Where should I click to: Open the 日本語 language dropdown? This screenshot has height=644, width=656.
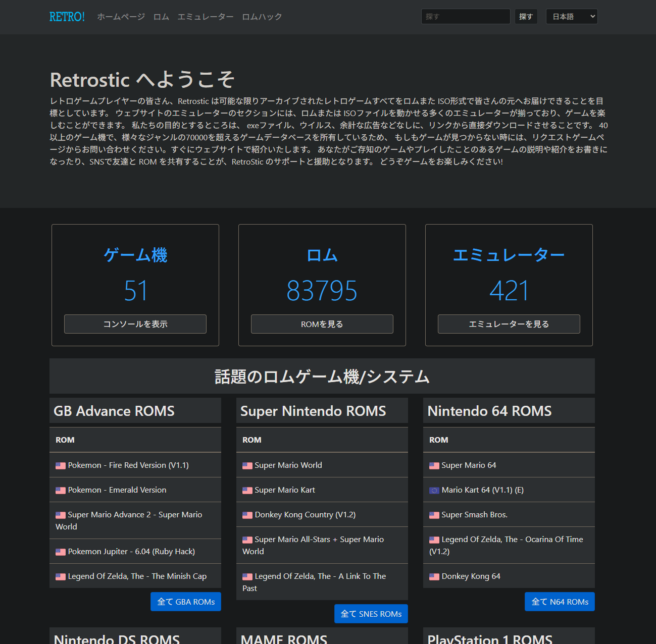point(572,16)
